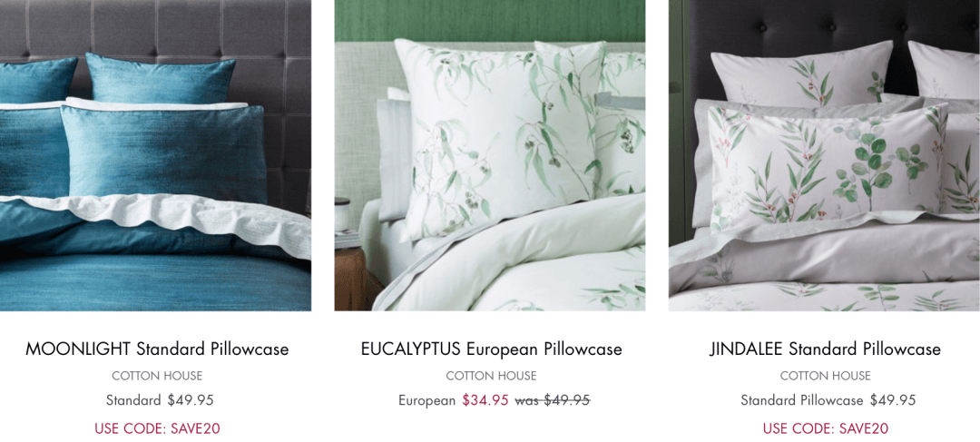980x442 pixels.
Task: Select COTTON HOUSE brand under Moonlight
Action: coord(157,377)
